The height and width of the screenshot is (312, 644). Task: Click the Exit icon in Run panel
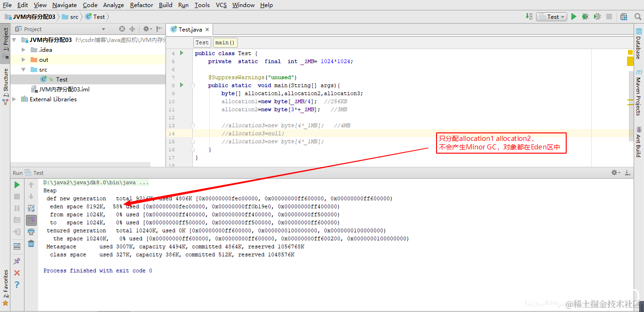click(x=17, y=232)
